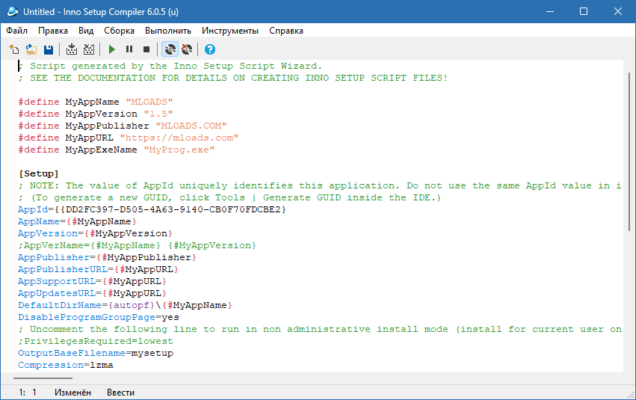Open the Правка menu

53,31
